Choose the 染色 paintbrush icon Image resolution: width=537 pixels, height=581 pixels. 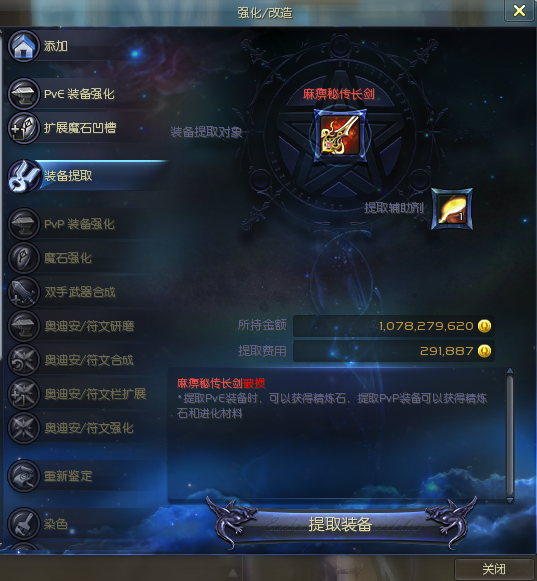tap(24, 524)
